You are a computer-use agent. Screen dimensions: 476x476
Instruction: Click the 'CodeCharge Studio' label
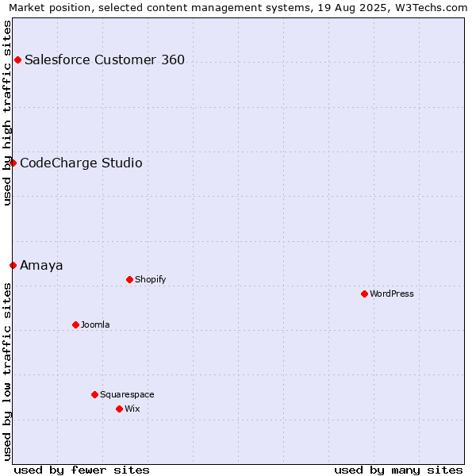tap(81, 163)
